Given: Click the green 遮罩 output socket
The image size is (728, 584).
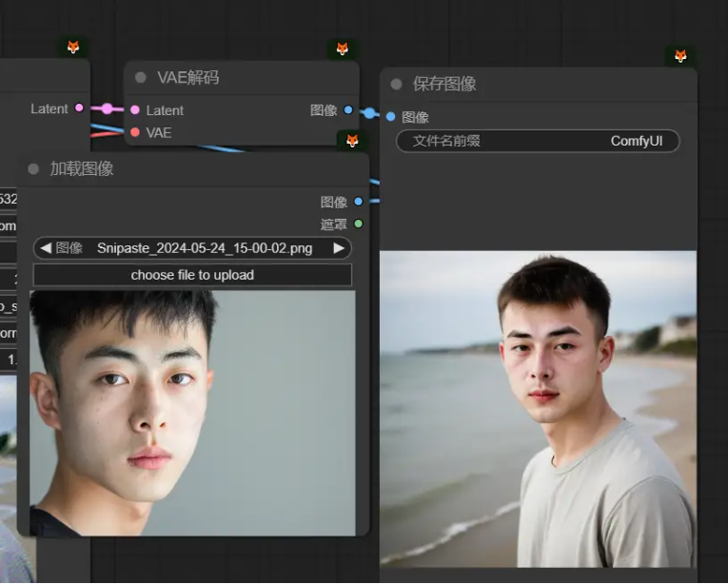Looking at the screenshot, I should pos(359,224).
